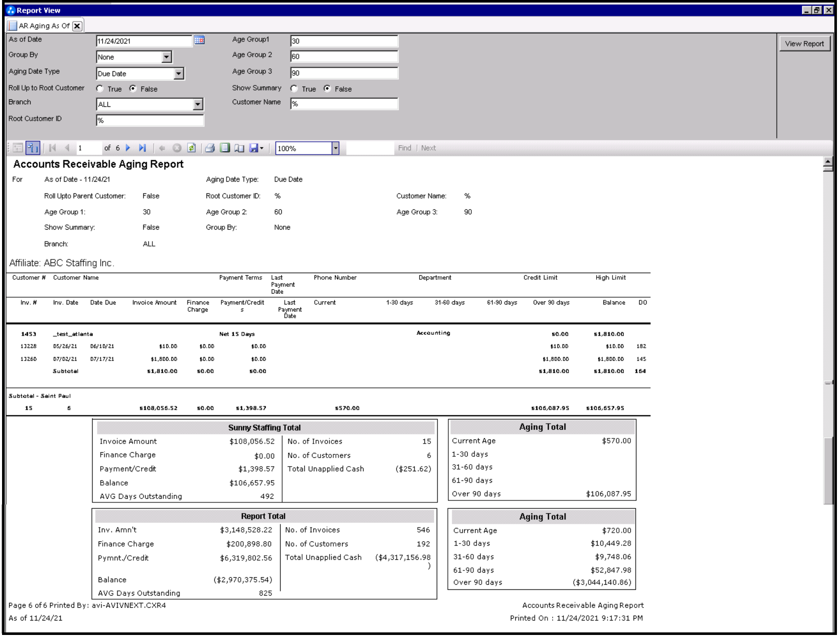Export report with save icon

pos(254,148)
